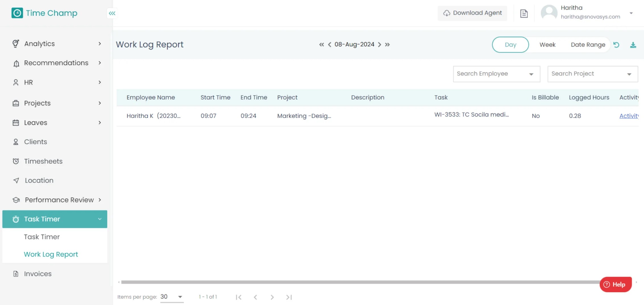Click the download report icon
This screenshot has width=644, height=305.
coord(633,45)
